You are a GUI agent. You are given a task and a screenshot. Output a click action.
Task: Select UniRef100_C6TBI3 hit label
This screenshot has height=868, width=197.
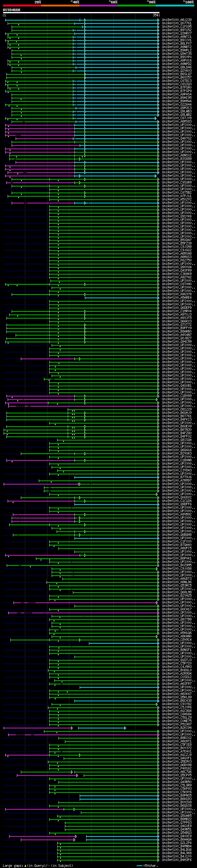click(x=177, y=81)
